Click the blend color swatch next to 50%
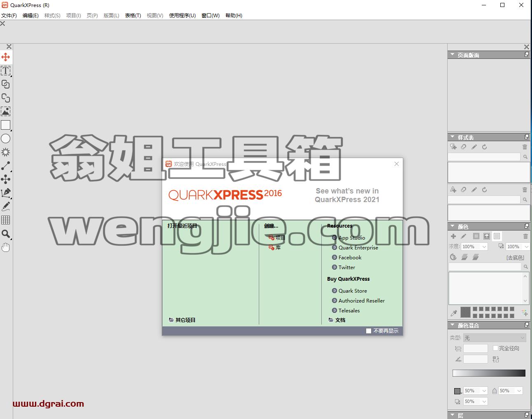Viewport: 532px width, 419px height. (457, 391)
